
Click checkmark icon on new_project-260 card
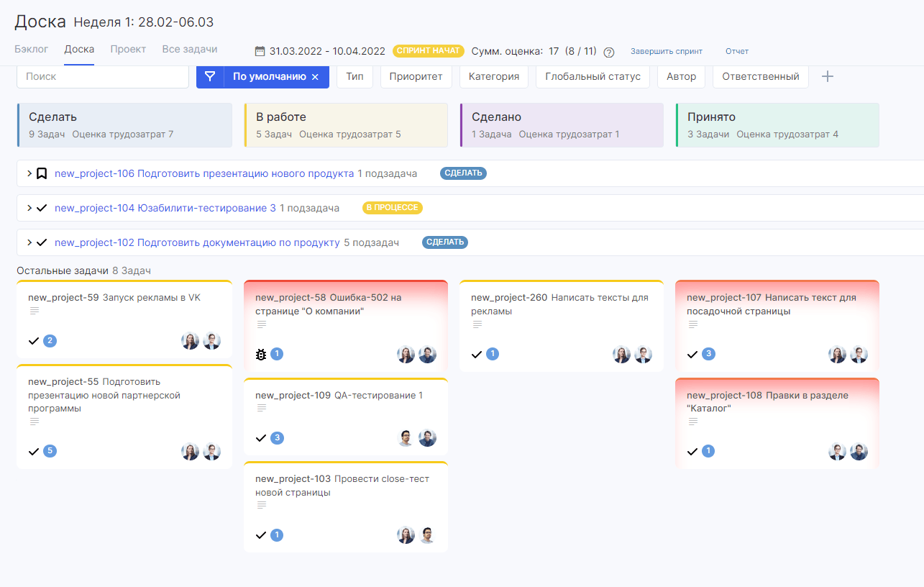click(477, 354)
